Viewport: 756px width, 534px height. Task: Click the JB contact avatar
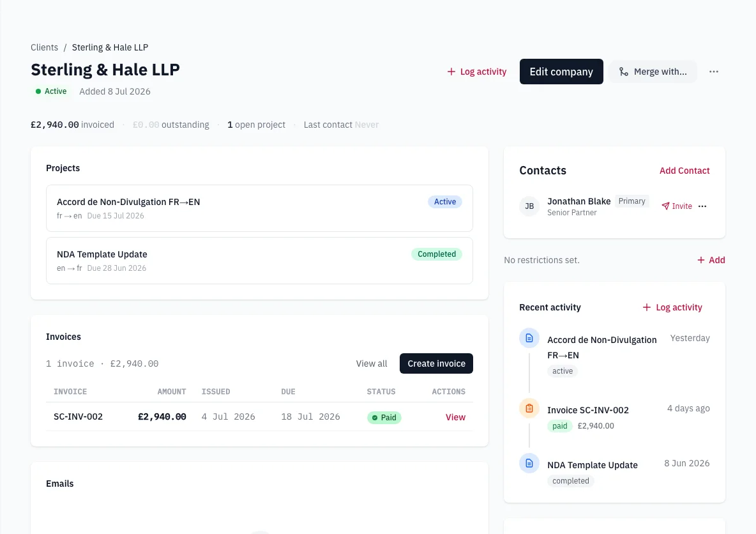coord(529,206)
